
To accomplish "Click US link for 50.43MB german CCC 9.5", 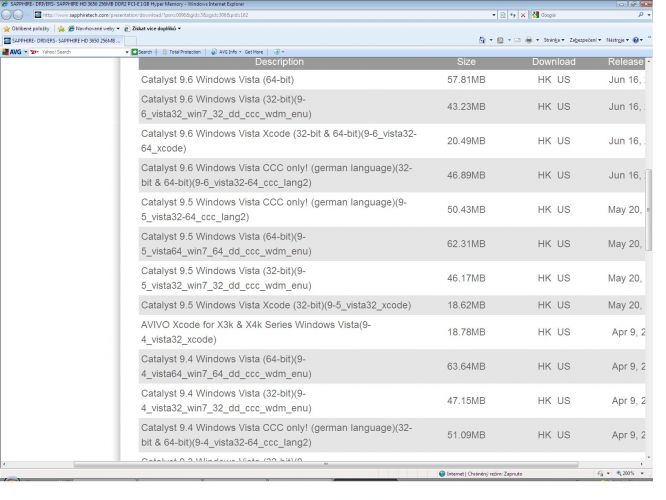I will [564, 210].
